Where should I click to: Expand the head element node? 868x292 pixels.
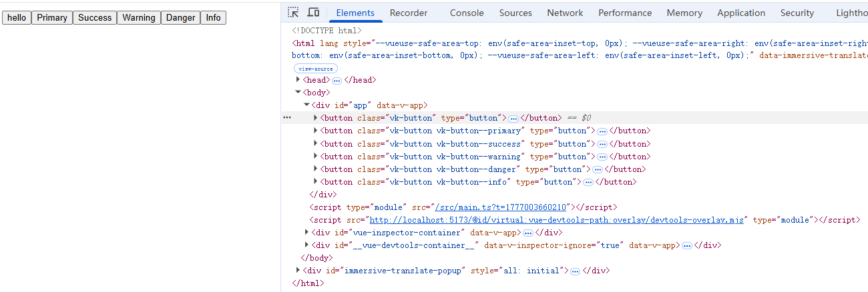click(298, 80)
